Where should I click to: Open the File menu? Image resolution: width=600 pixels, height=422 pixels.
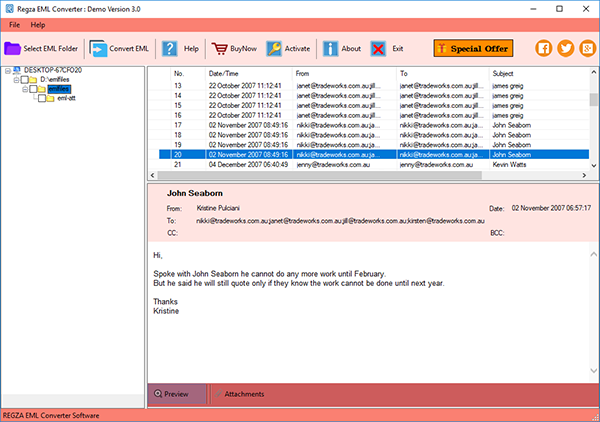click(14, 23)
